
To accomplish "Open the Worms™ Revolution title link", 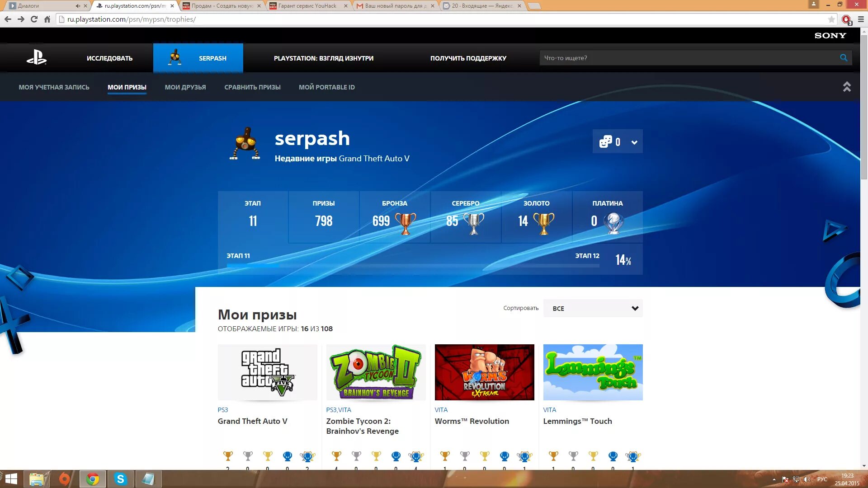I will click(472, 421).
